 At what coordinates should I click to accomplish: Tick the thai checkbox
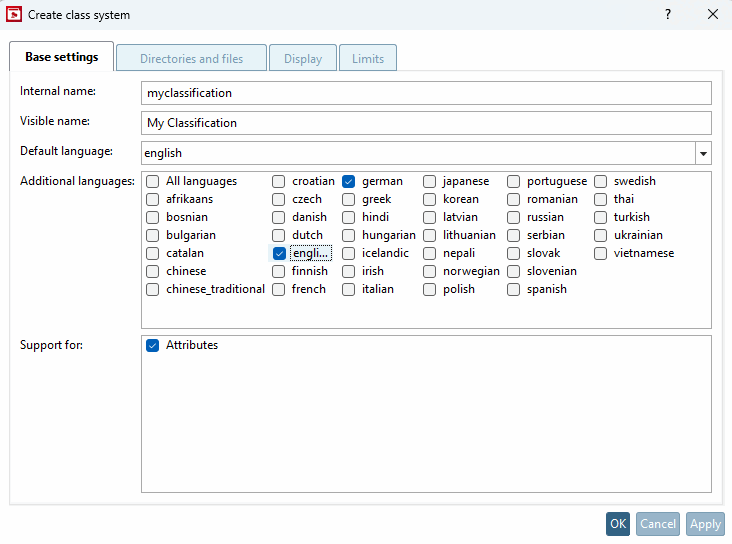(x=601, y=199)
